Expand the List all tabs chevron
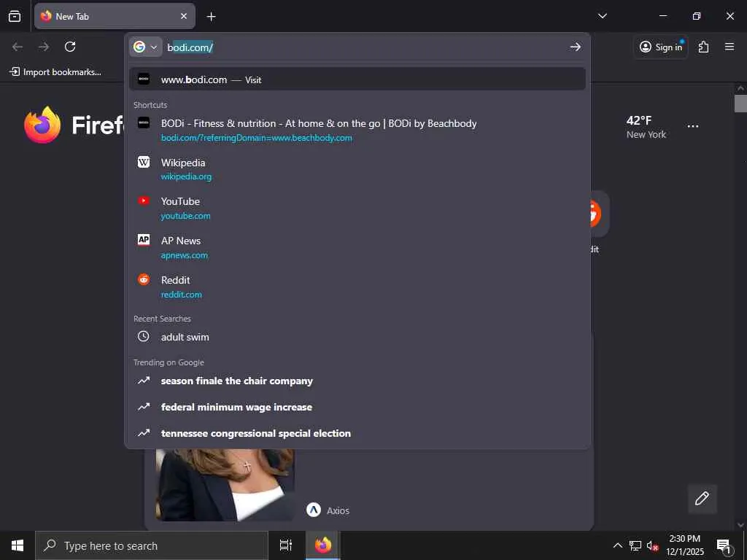This screenshot has width=747, height=560. pyautogui.click(x=602, y=16)
